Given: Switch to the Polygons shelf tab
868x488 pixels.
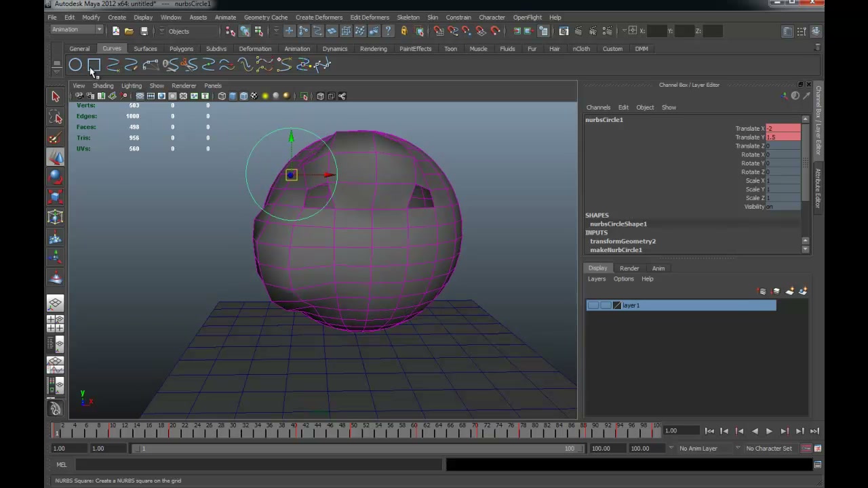Looking at the screenshot, I should pos(181,49).
